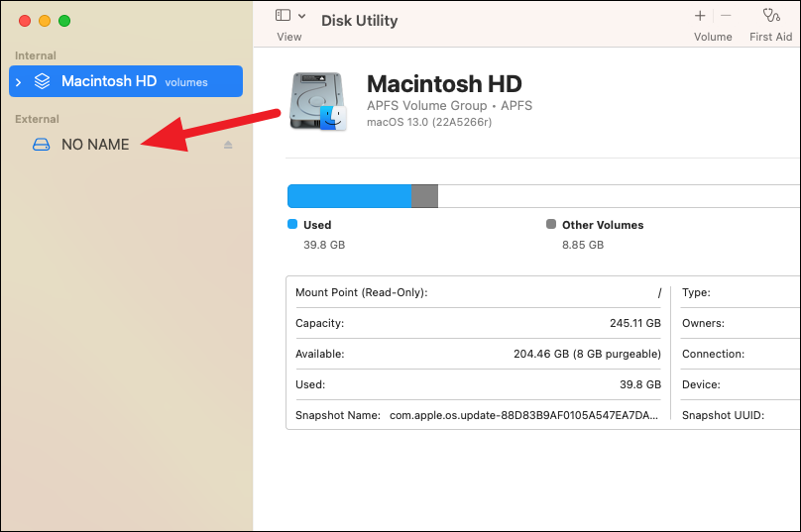Click the Owners label in info table

tap(703, 323)
